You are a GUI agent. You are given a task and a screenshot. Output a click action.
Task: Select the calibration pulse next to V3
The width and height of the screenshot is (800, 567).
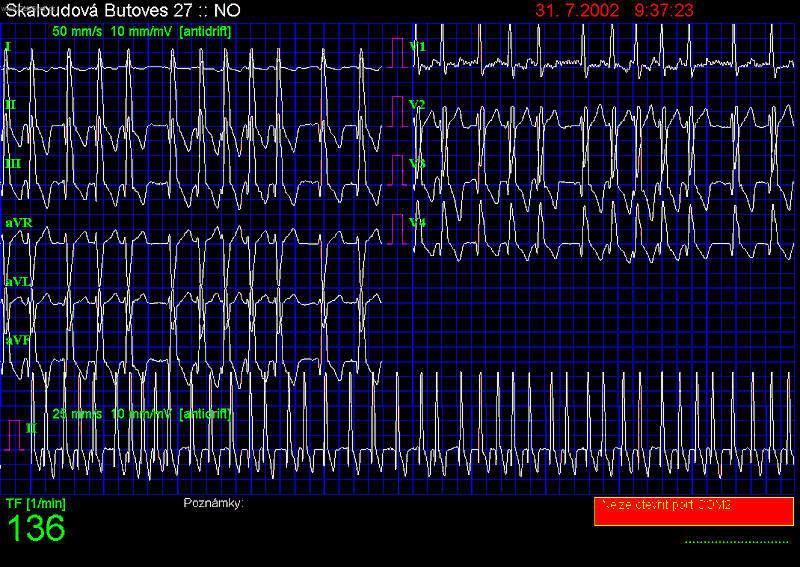400,170
